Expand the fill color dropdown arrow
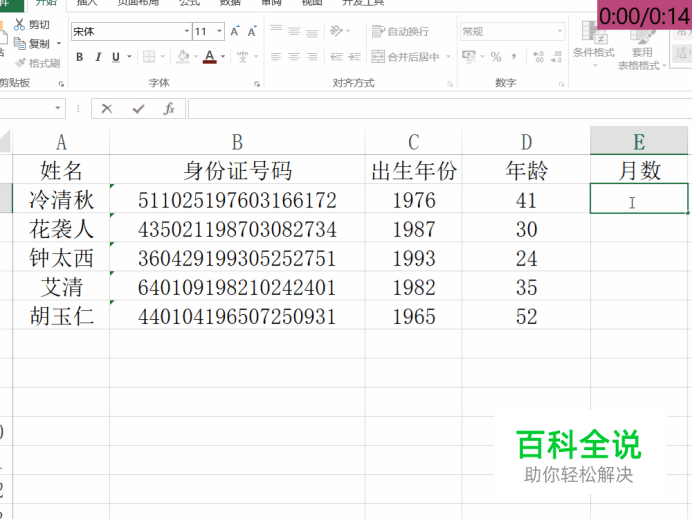 (x=196, y=57)
